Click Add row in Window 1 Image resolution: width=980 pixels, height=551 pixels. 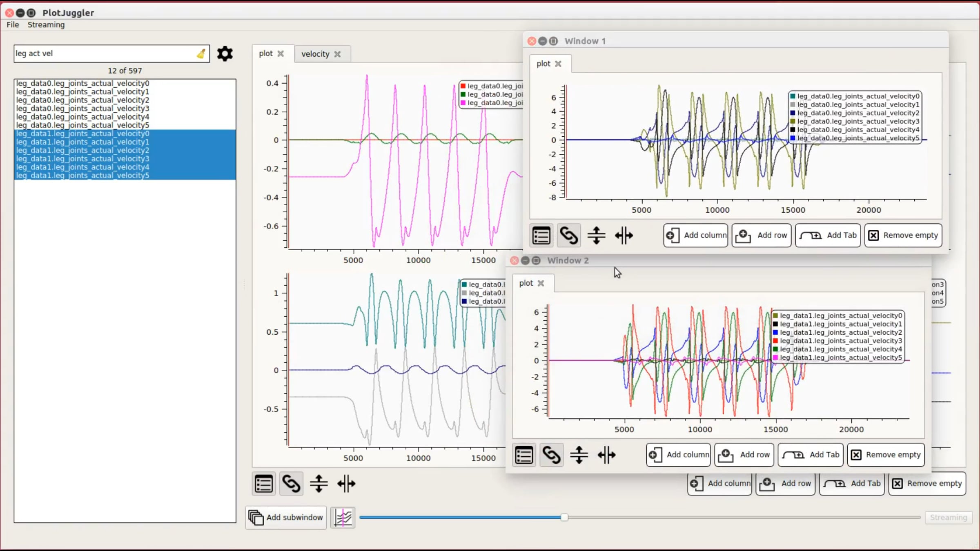pos(762,236)
